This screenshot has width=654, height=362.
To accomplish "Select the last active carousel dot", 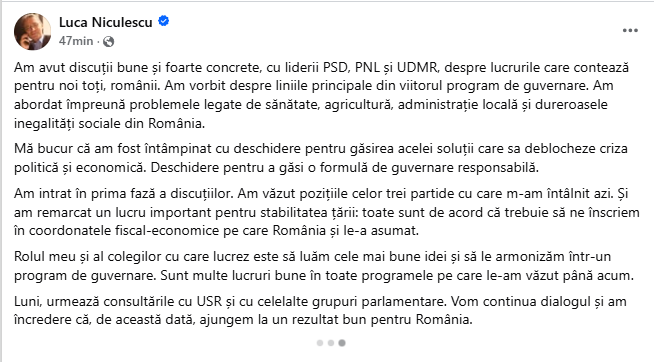I will pyautogui.click(x=342, y=343).
